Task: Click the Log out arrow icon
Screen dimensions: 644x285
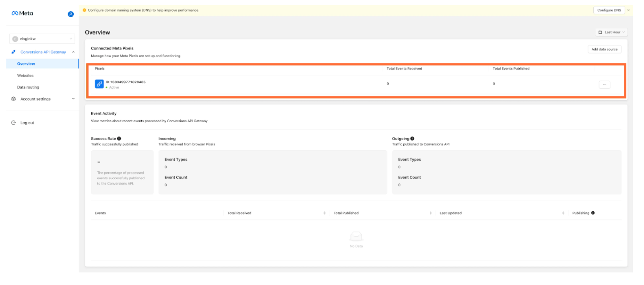Action: (x=14, y=123)
